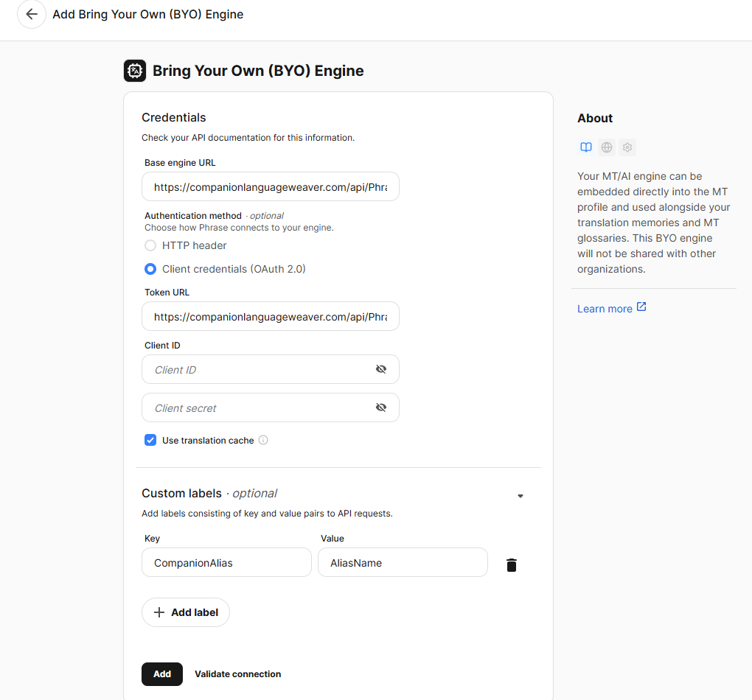Edit the Key field containing CompanionAlias
This screenshot has height=700, width=752.
click(x=226, y=562)
